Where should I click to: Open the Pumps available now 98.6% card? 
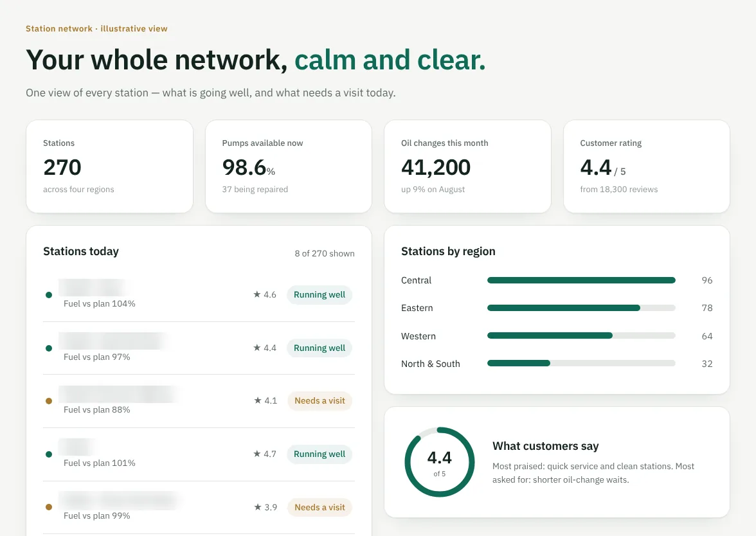pyautogui.click(x=288, y=166)
